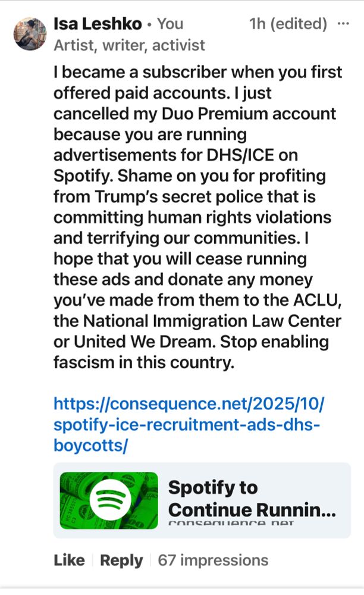This screenshot has width=364, height=595.
Task: Click the 'You' label next to the author name
Action: 170,24
